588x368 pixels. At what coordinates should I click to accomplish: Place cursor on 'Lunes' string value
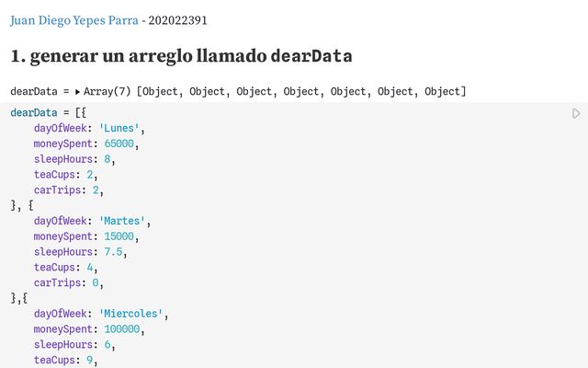(119, 128)
